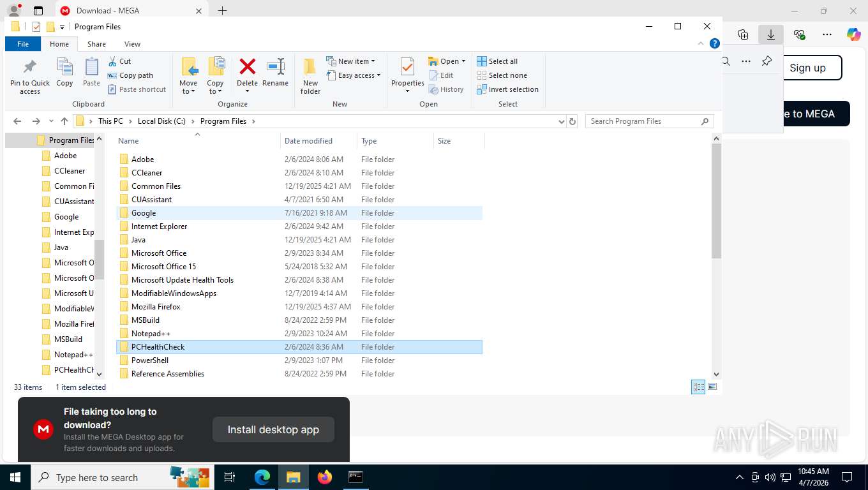Click the History ribbon command
The width and height of the screenshot is (868, 490).
click(x=446, y=89)
